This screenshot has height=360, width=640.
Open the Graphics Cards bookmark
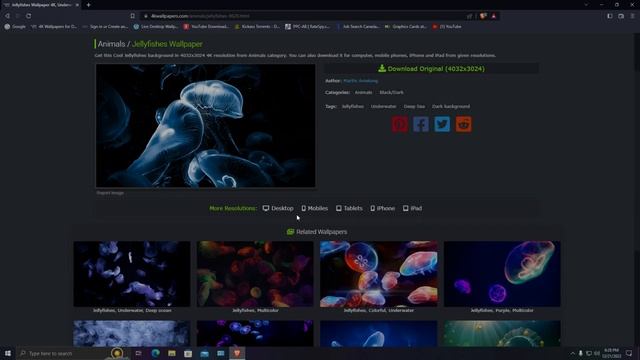point(406,27)
